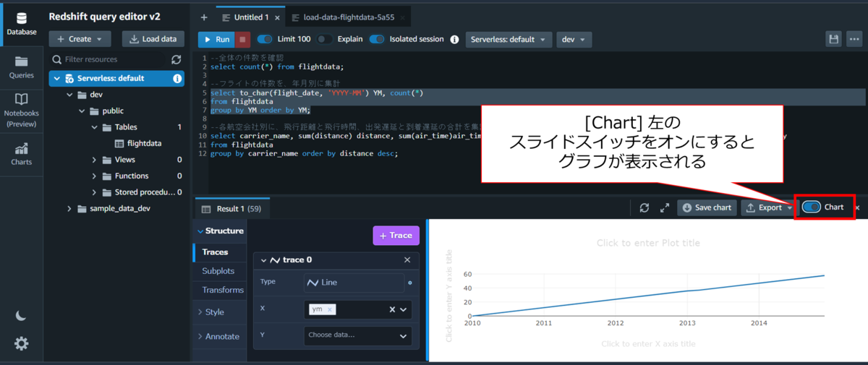The width and height of the screenshot is (868, 365).
Task: Toggle the Explain switch
Action: (x=325, y=39)
